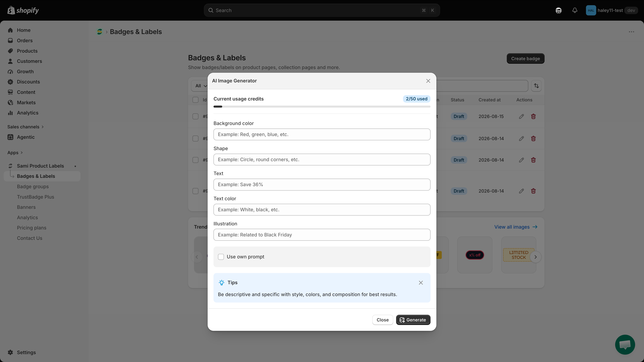The image size is (644, 362).
Task: Open the Sidekick assistant icon in top bar
Action: [558, 10]
